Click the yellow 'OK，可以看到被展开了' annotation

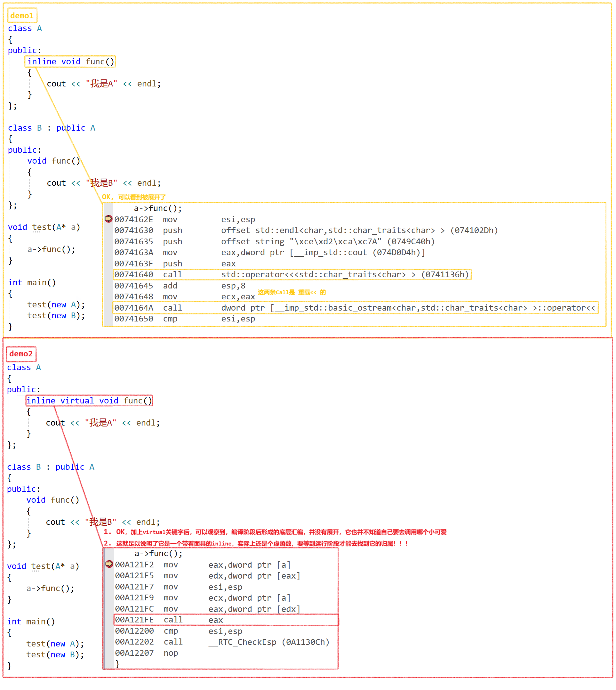(134, 197)
